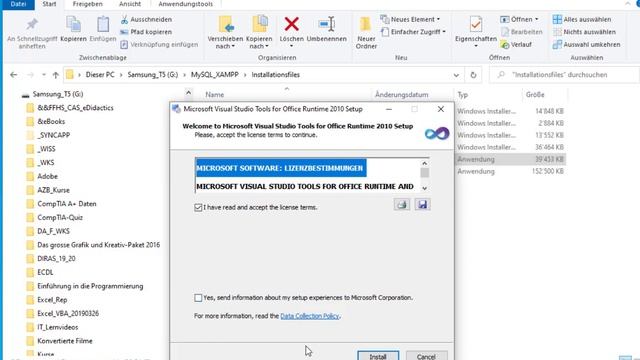Click Auswahl umkehren
Screen dimensions: 640x360
(x=587, y=44)
